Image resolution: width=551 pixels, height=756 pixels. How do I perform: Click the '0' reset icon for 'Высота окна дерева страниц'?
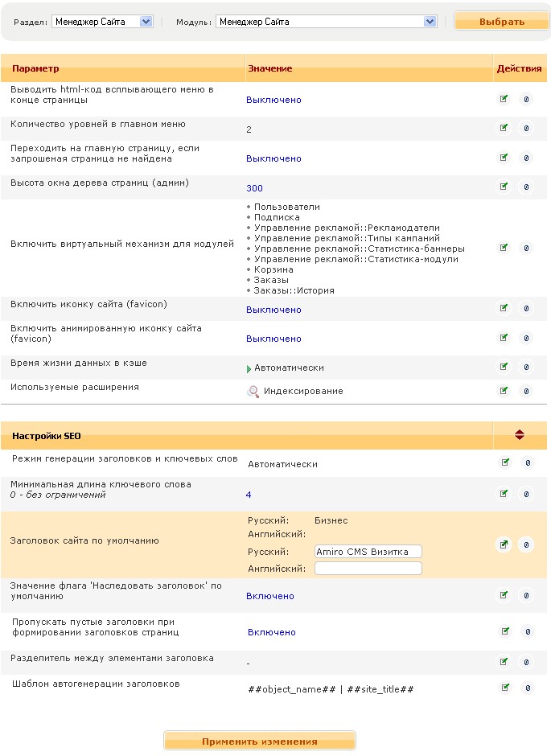pos(526,187)
